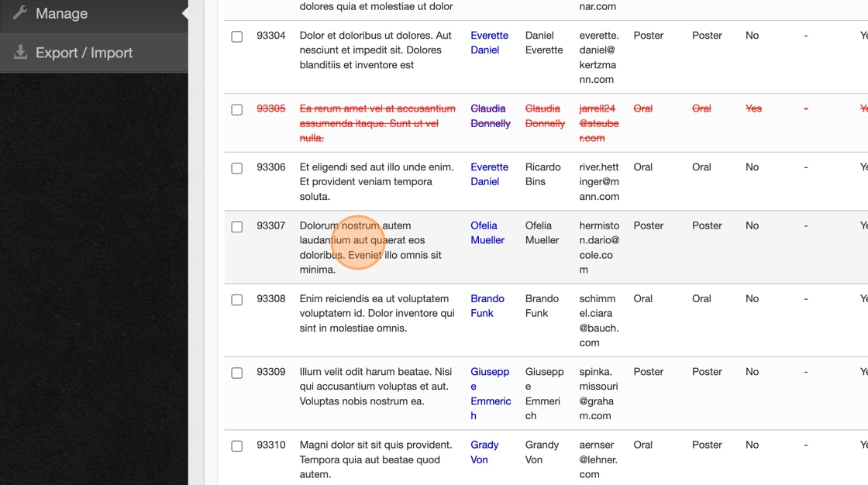868x485 pixels.
Task: Open Everette Daniel link in row 93304
Action: (x=489, y=43)
